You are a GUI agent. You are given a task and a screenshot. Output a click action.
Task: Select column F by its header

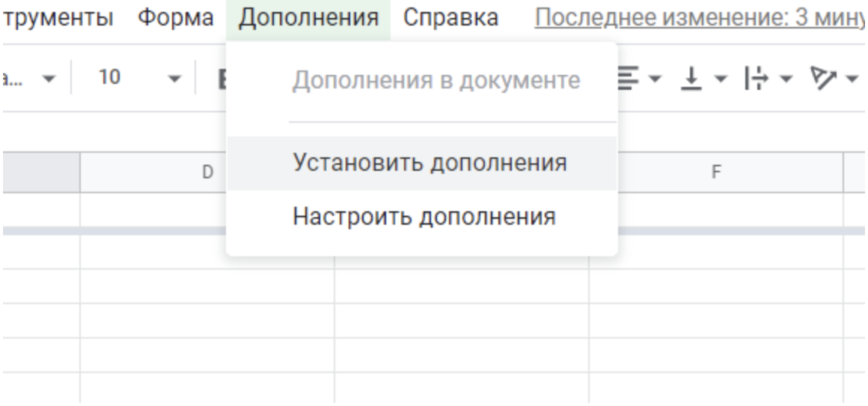pyautogui.click(x=716, y=173)
